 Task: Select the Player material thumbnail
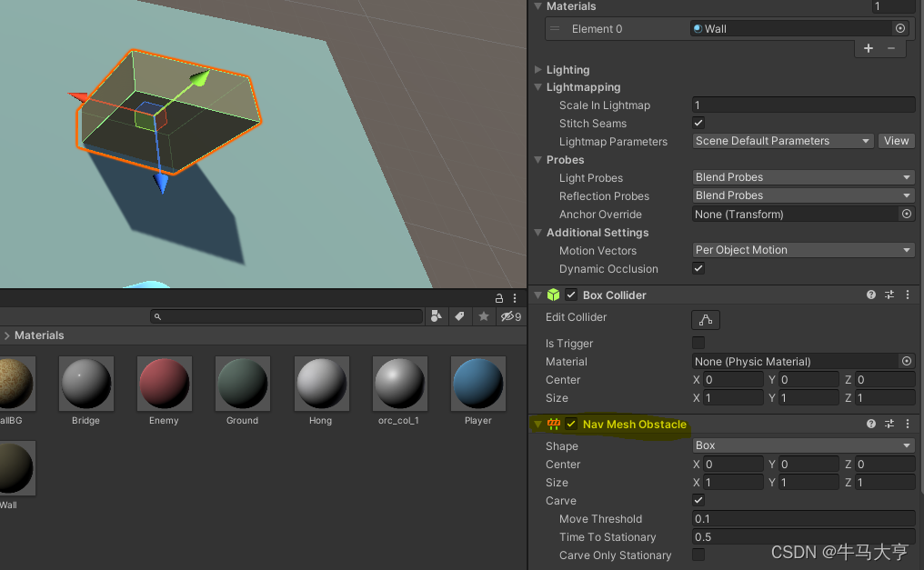[x=477, y=384]
